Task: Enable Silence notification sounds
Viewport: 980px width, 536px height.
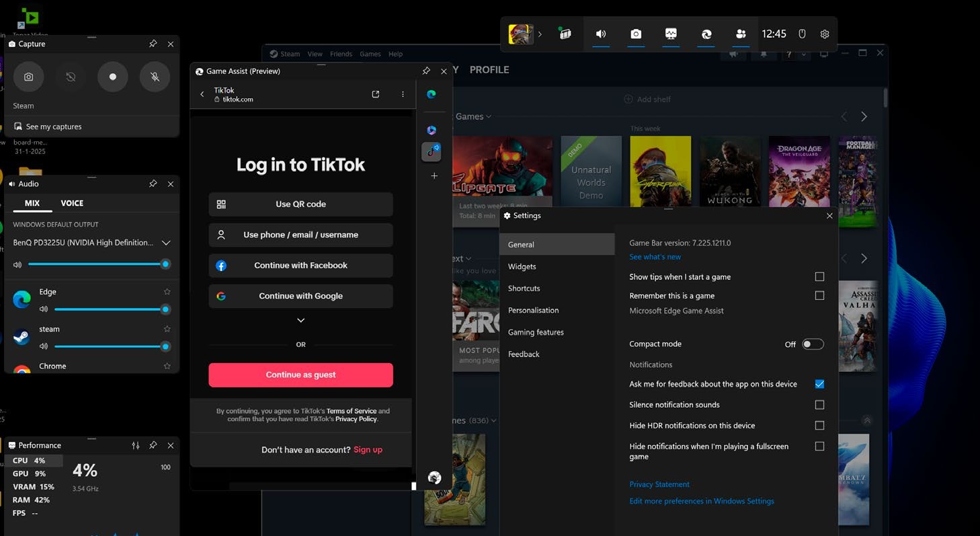Action: 819,405
